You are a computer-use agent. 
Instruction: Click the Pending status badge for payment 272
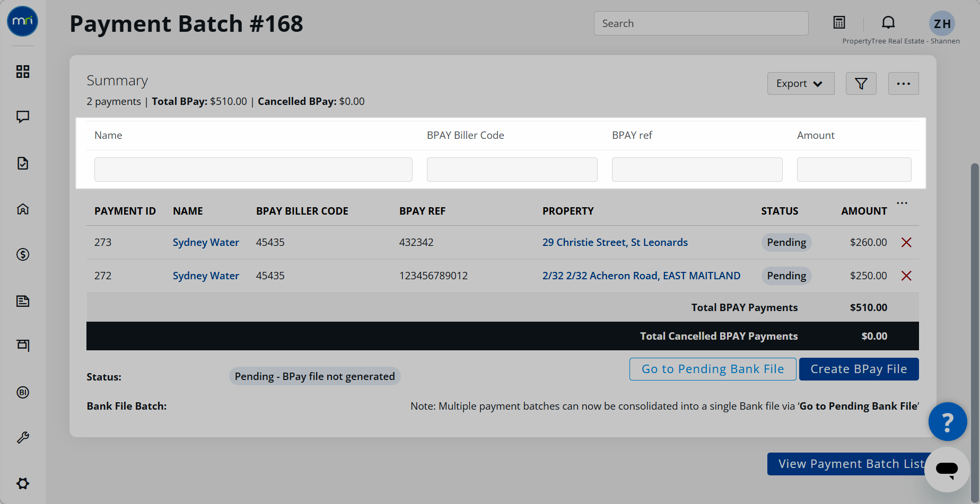coord(786,276)
